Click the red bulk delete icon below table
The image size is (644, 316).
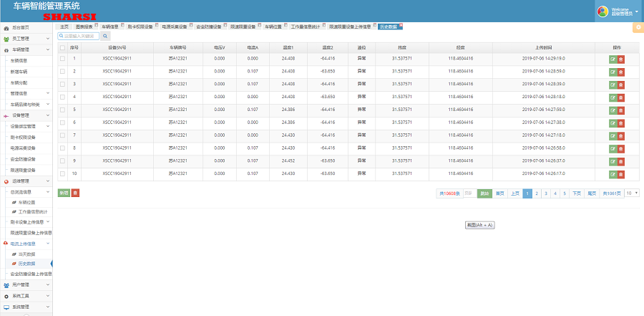[x=75, y=193]
